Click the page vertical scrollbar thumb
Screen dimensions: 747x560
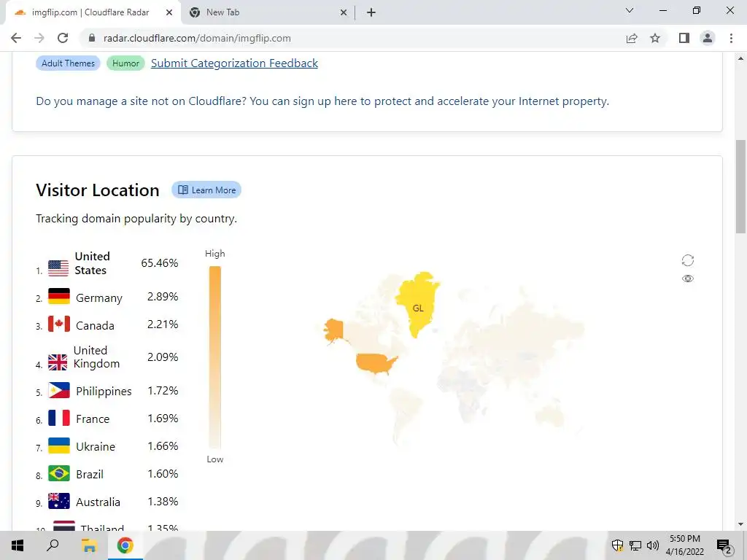(740, 187)
